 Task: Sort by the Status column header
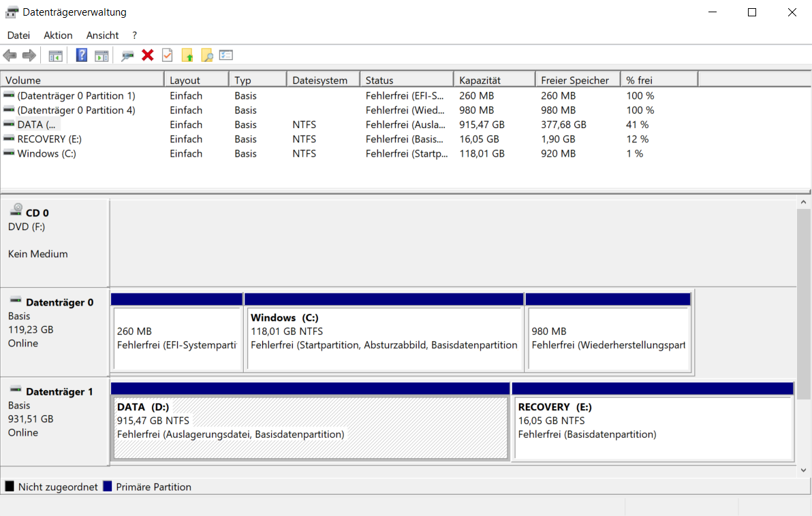coord(407,80)
